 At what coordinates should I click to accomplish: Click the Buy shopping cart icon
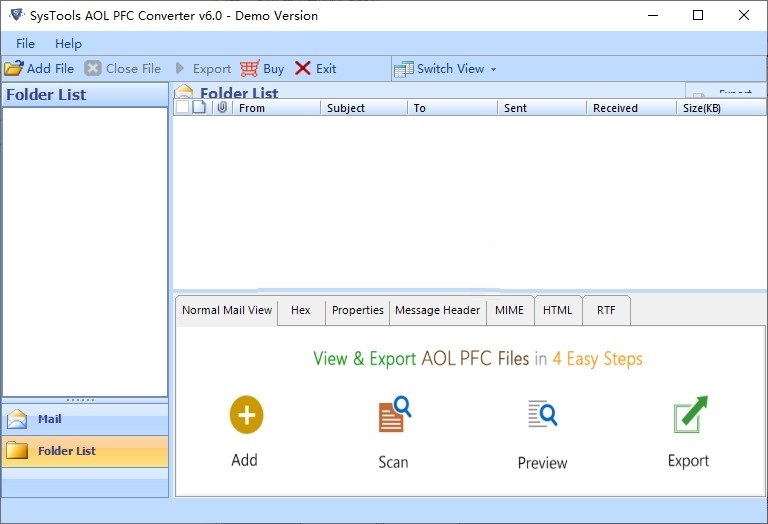(x=250, y=69)
